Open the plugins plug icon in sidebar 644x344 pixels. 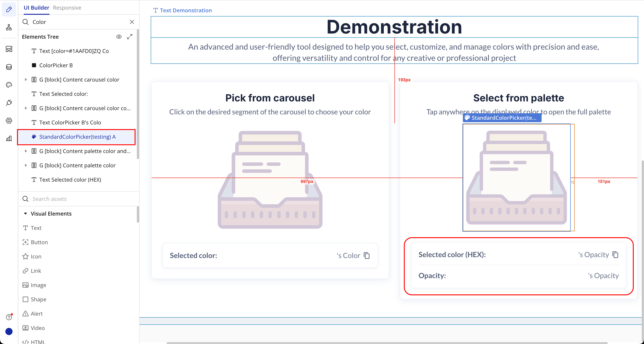(x=9, y=103)
